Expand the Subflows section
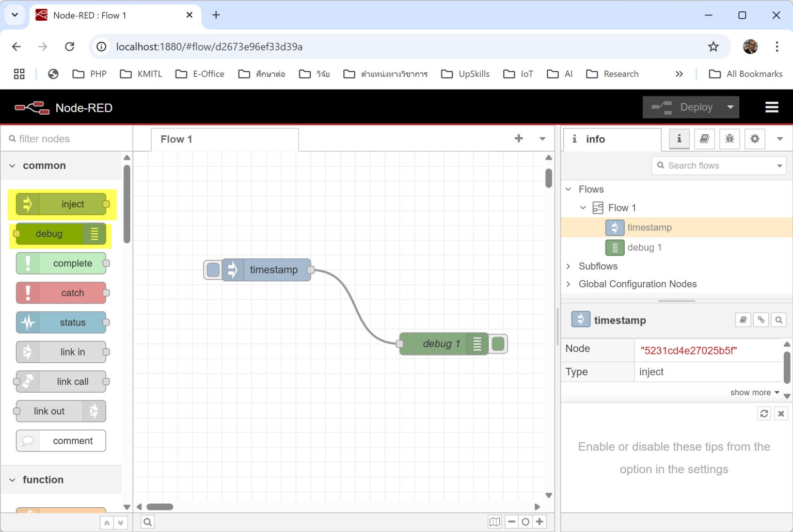The width and height of the screenshot is (793, 532). pos(568,266)
